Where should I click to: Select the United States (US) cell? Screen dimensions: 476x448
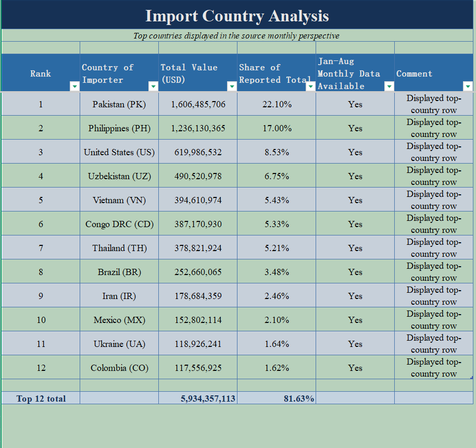pos(119,152)
